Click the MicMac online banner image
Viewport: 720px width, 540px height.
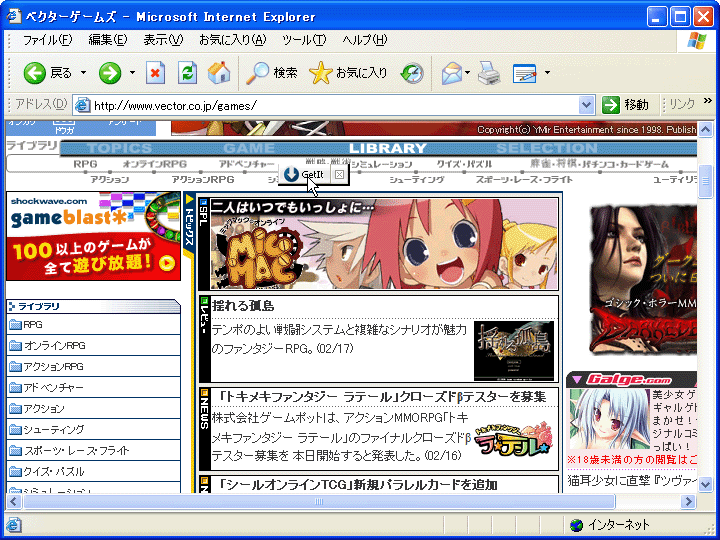(384, 244)
